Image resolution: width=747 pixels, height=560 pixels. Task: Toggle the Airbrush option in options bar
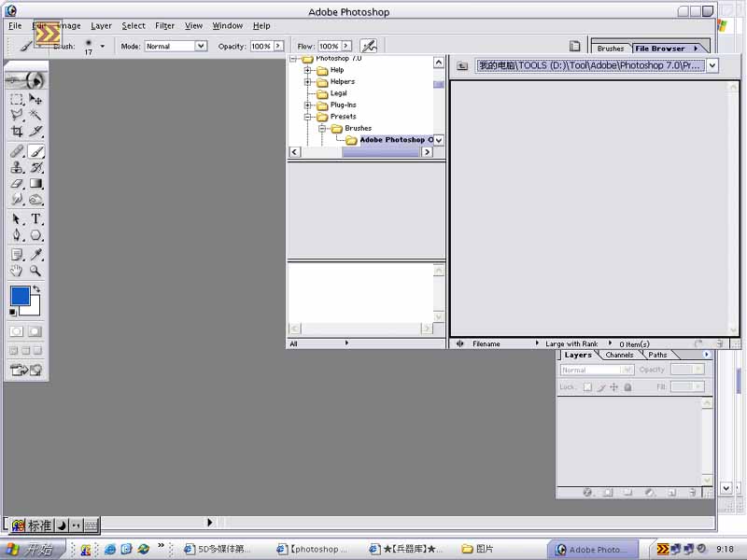click(x=369, y=46)
